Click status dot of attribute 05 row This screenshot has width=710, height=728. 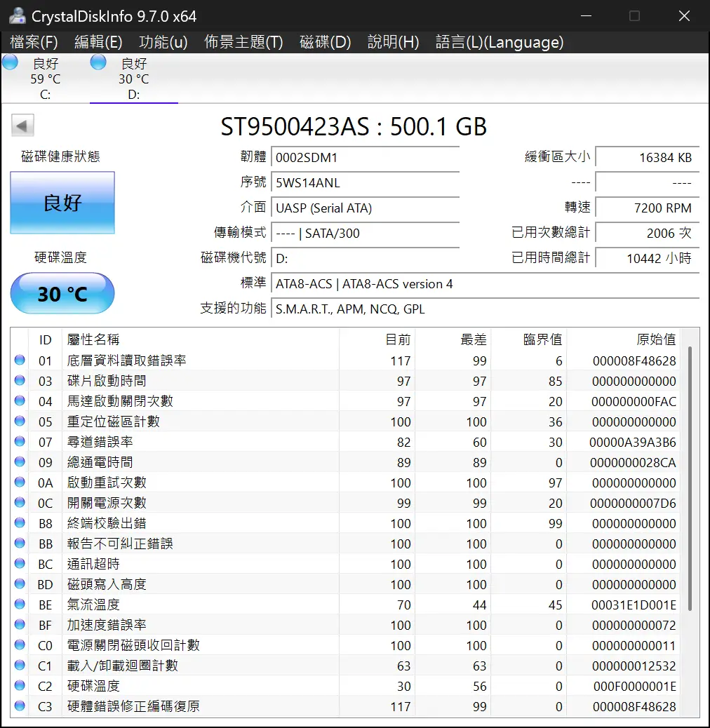pos(20,421)
